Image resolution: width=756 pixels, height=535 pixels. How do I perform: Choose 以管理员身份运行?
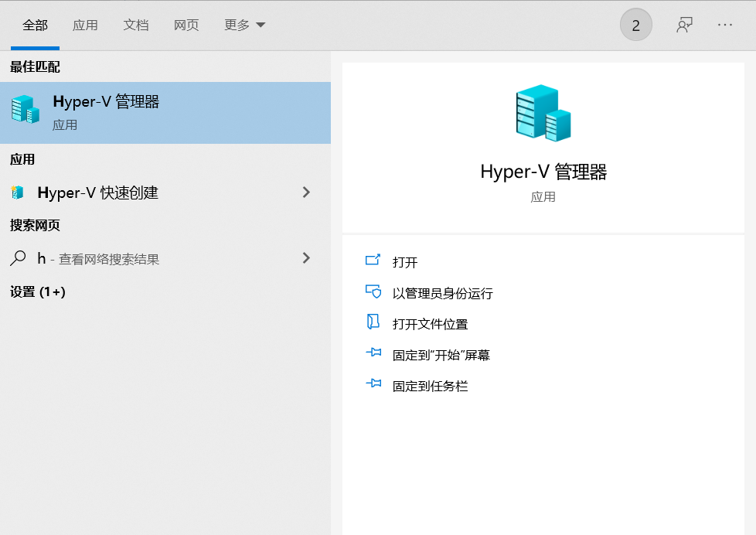coord(443,293)
